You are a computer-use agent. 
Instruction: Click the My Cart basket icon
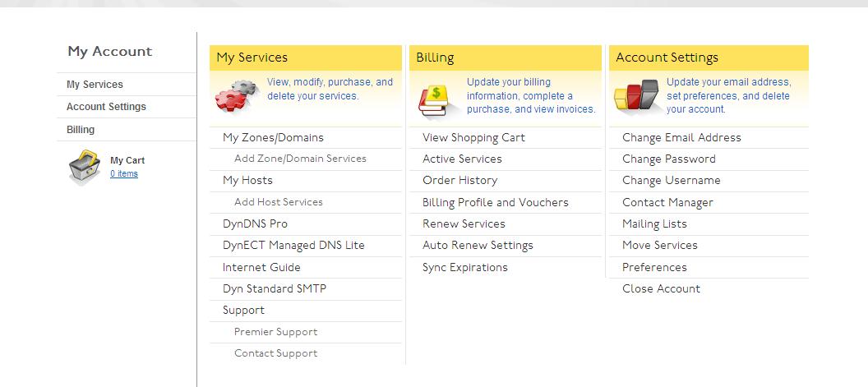pos(85,166)
